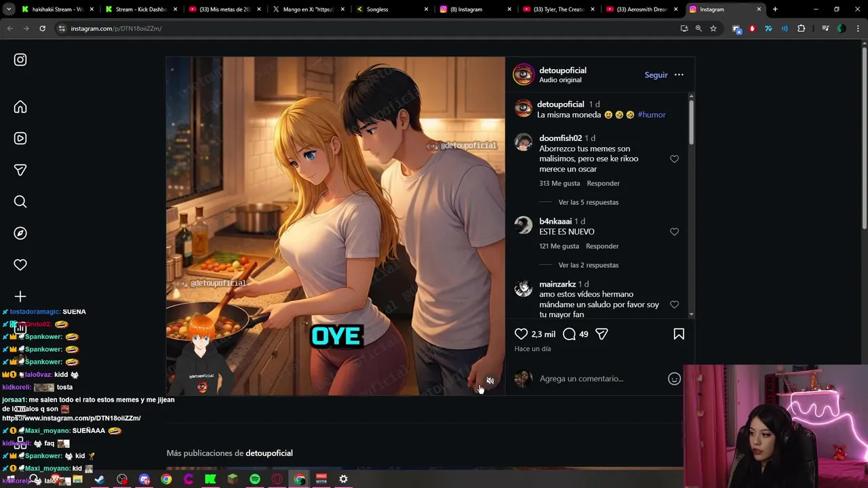Viewport: 868px width, 488px height.
Task: Open Reels from the sidebar
Action: pyautogui.click(x=20, y=138)
